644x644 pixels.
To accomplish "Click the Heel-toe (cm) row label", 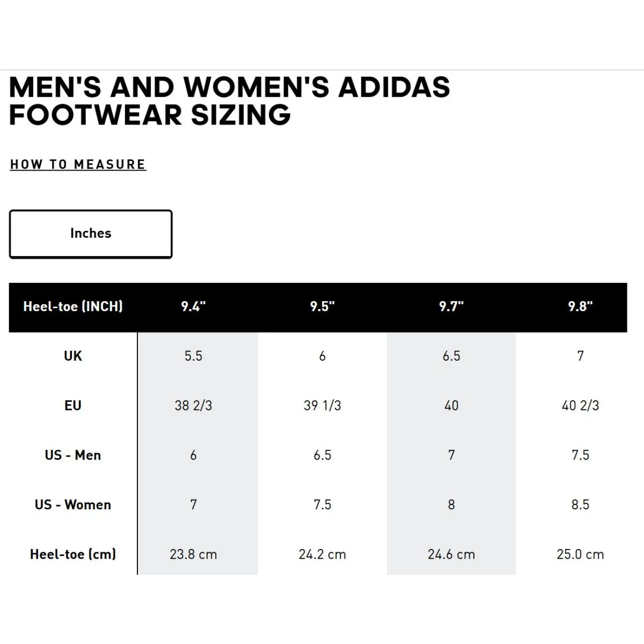I will click(73, 554).
